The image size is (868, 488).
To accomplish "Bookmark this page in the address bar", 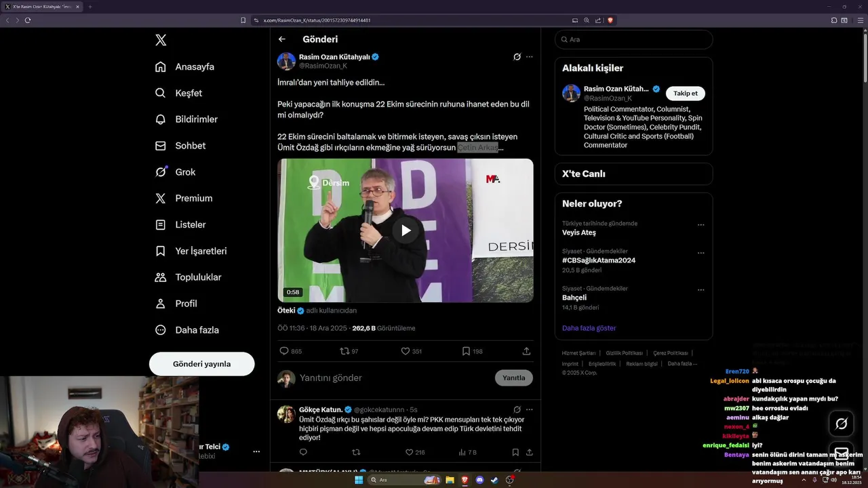I will click(x=243, y=20).
